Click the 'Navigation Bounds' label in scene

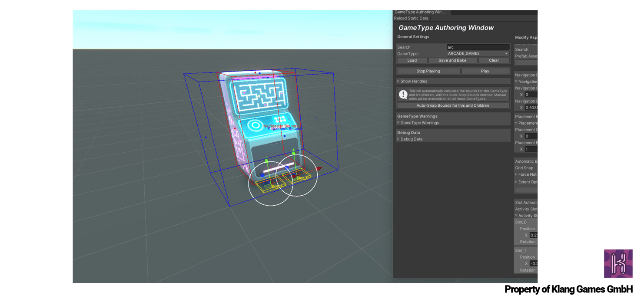[x=280, y=126]
